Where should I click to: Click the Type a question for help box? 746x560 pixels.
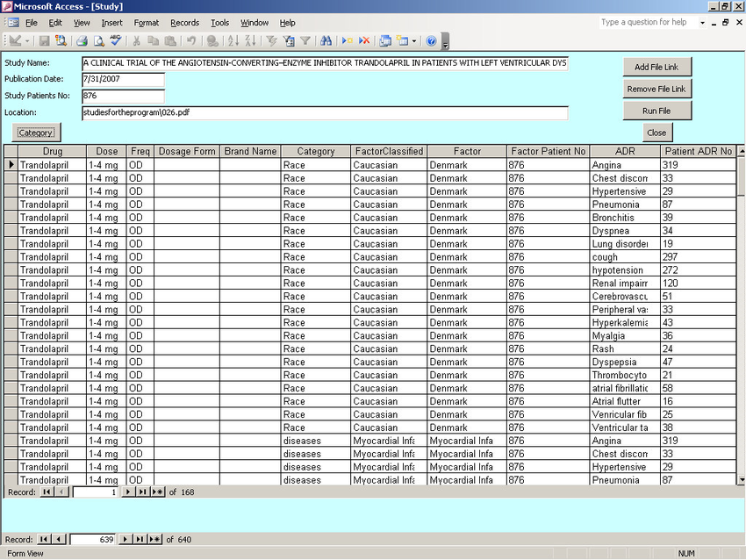(648, 22)
